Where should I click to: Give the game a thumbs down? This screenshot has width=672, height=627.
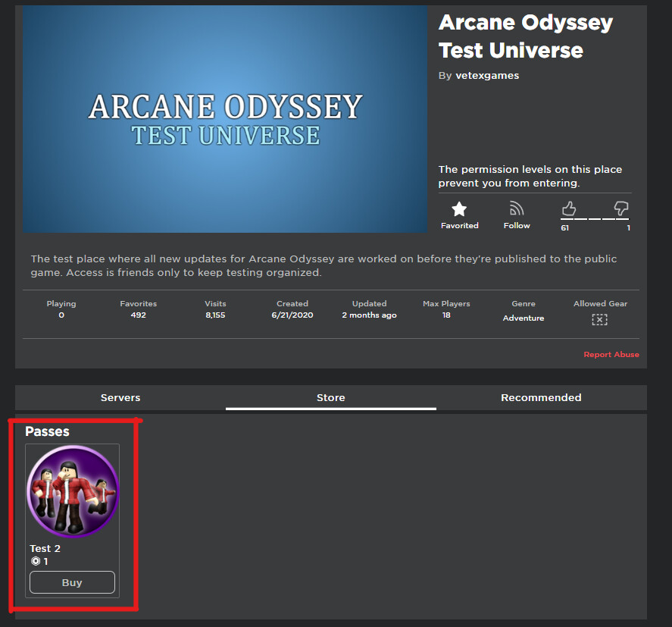[620, 208]
